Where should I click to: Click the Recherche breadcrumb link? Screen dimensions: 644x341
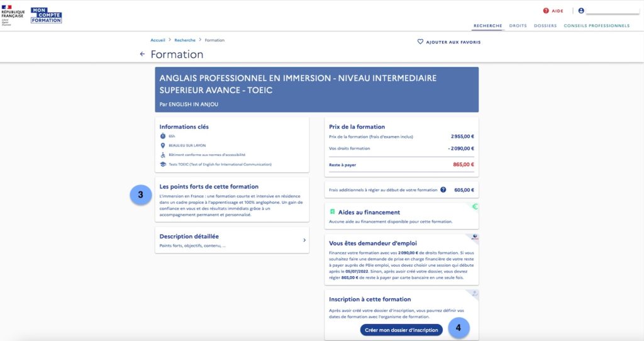[x=185, y=40]
